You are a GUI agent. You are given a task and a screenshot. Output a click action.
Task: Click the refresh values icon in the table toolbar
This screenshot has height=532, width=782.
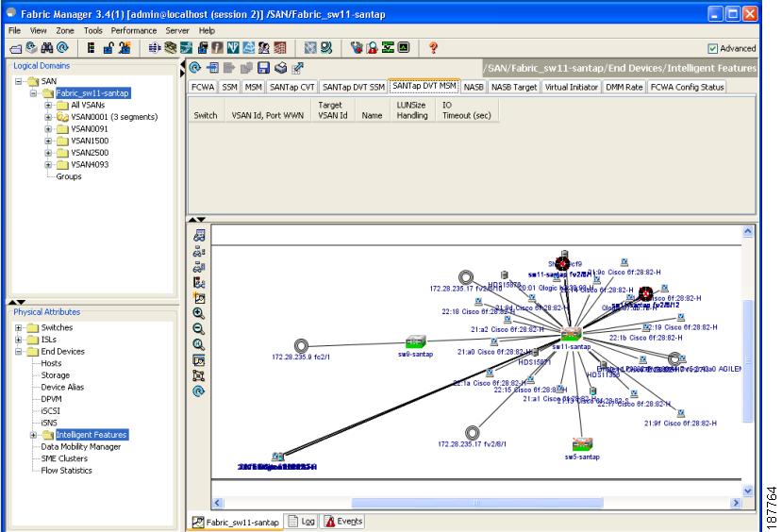(195, 68)
